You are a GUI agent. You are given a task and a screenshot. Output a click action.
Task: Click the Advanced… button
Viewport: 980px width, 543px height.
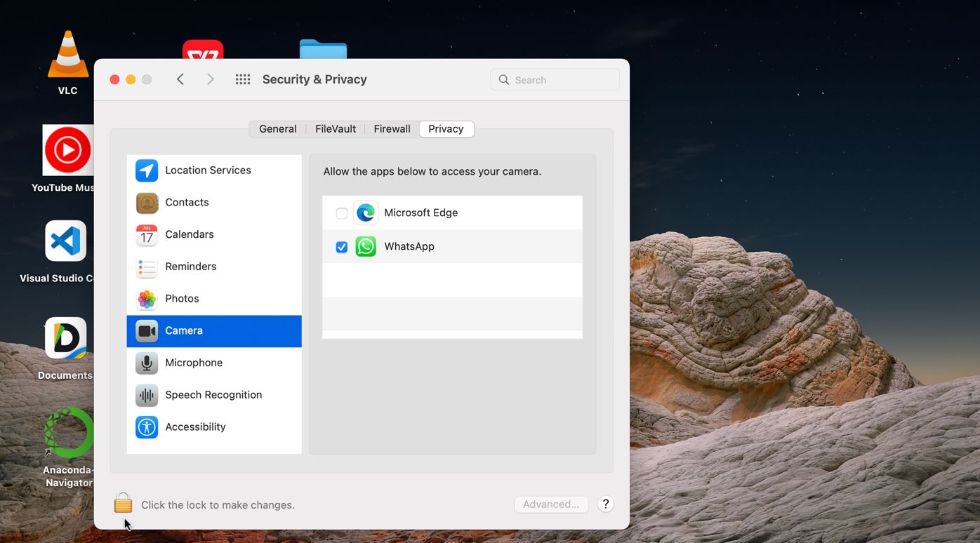pos(551,504)
